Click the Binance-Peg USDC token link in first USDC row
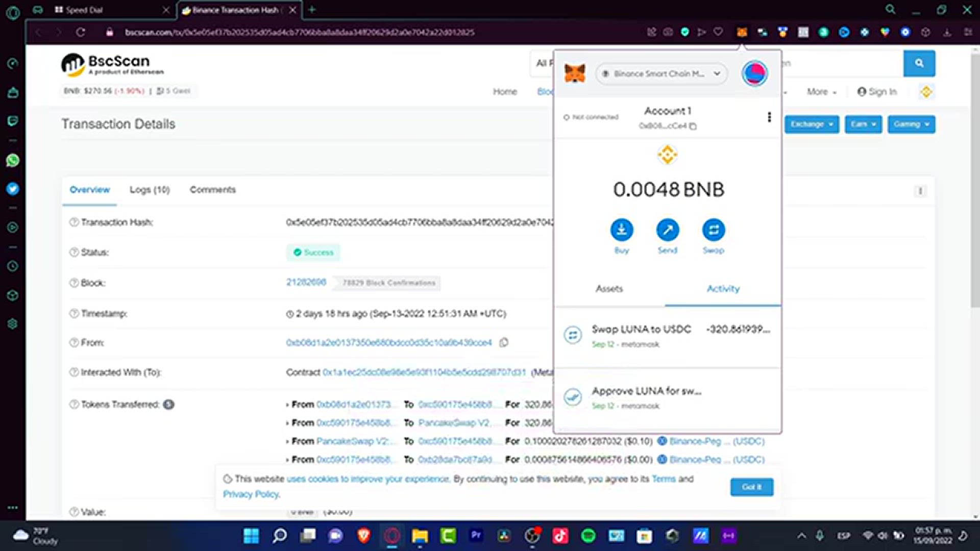The width and height of the screenshot is (980, 551). coord(716,441)
